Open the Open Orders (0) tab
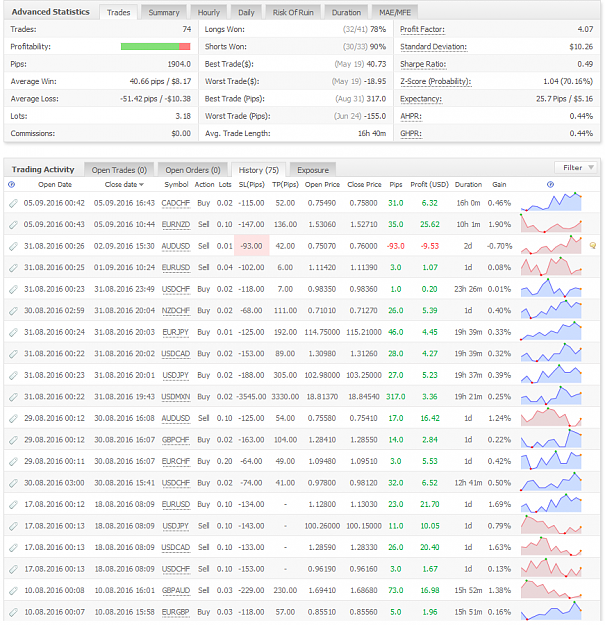 tap(192, 170)
